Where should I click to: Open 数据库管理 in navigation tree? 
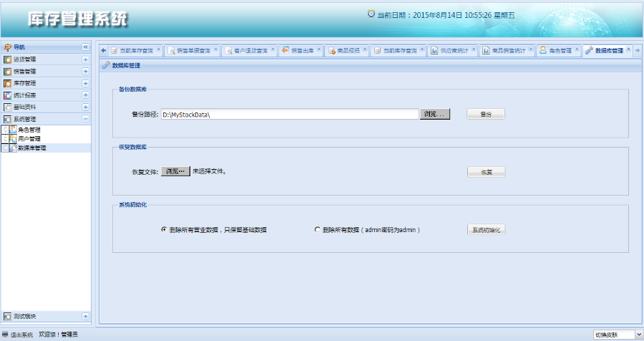pos(32,148)
